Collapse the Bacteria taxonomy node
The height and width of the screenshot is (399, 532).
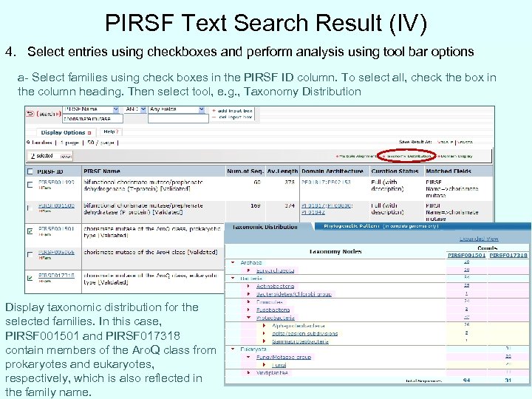click(233, 278)
